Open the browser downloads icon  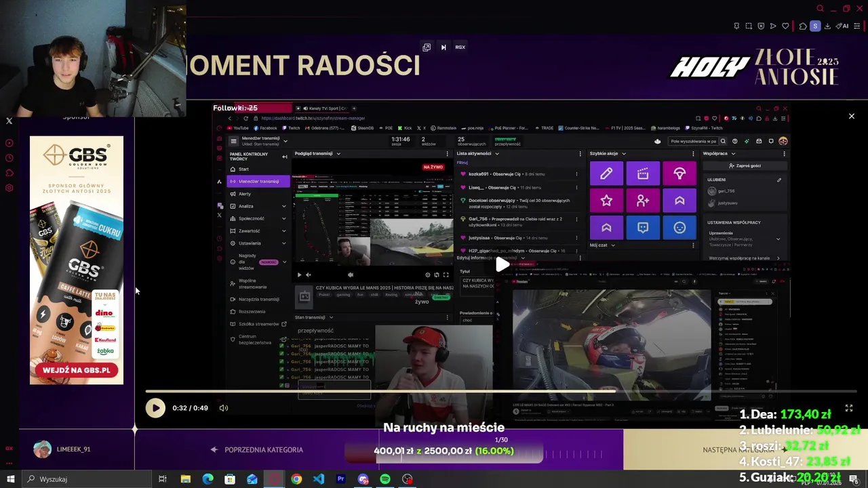point(827,26)
